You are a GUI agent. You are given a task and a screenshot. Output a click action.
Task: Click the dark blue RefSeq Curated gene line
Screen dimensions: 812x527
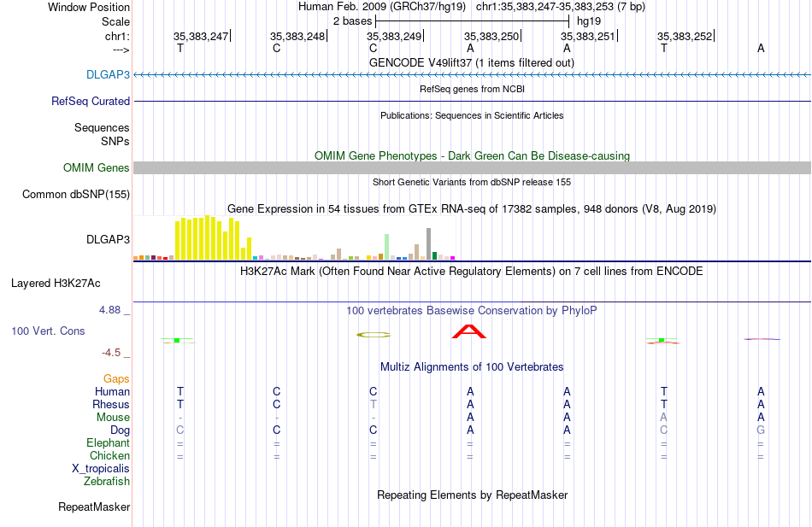coord(472,101)
